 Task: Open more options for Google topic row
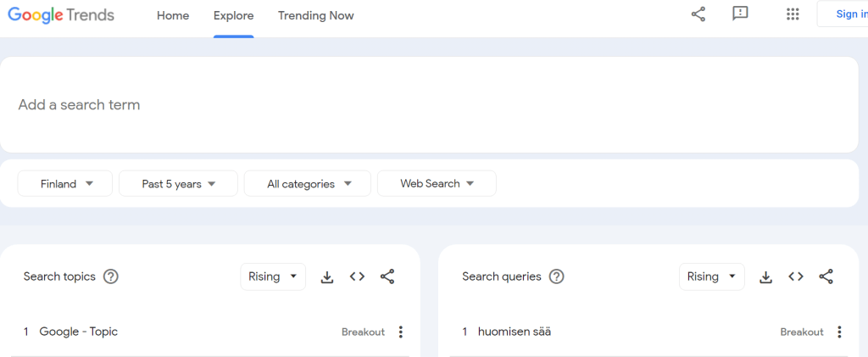point(401,332)
